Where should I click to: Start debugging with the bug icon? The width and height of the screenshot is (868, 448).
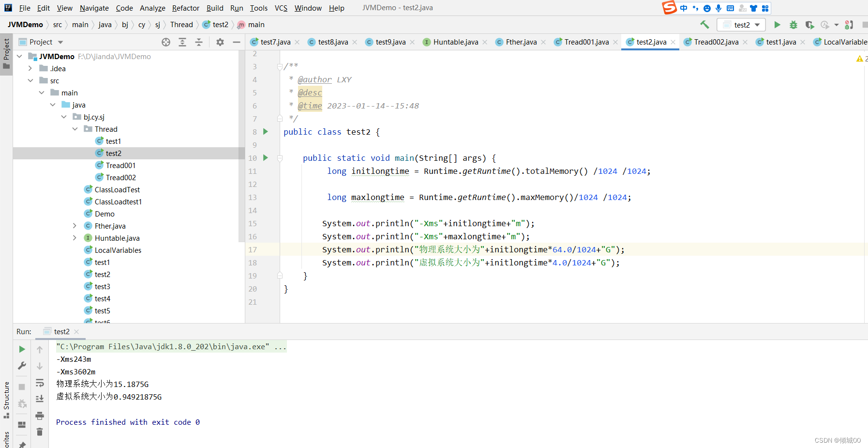(x=793, y=25)
